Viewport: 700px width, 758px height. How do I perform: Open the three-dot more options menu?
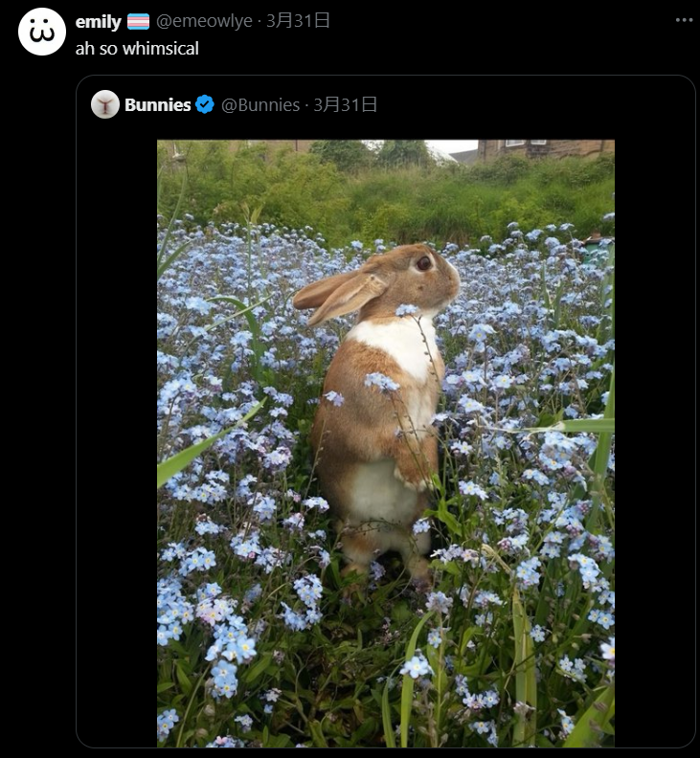(x=684, y=20)
